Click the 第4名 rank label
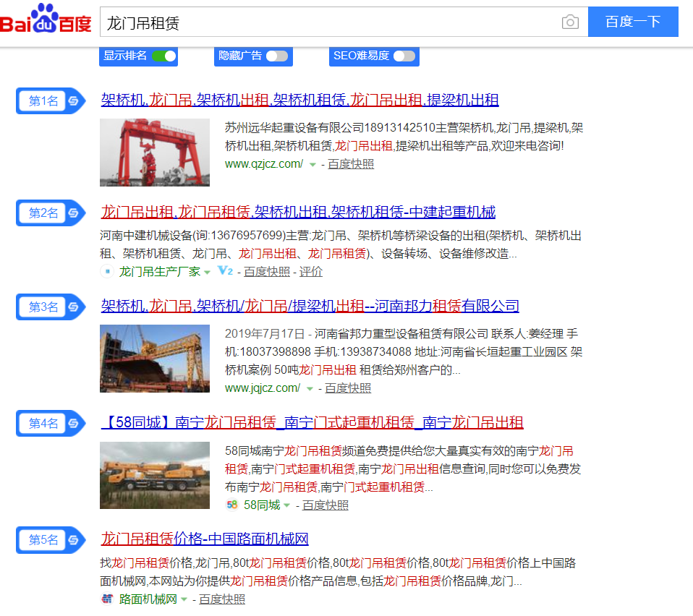Viewport: 693px width, 616px height. click(x=43, y=423)
